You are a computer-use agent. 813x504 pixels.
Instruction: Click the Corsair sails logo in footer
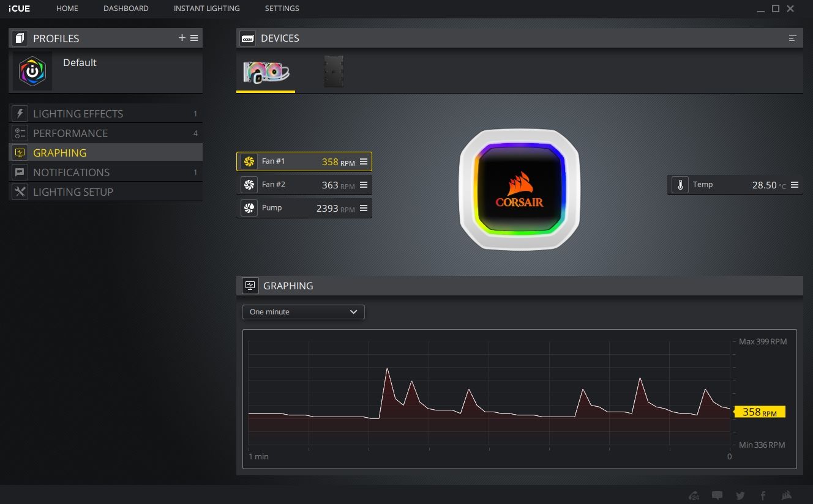pos(787,495)
